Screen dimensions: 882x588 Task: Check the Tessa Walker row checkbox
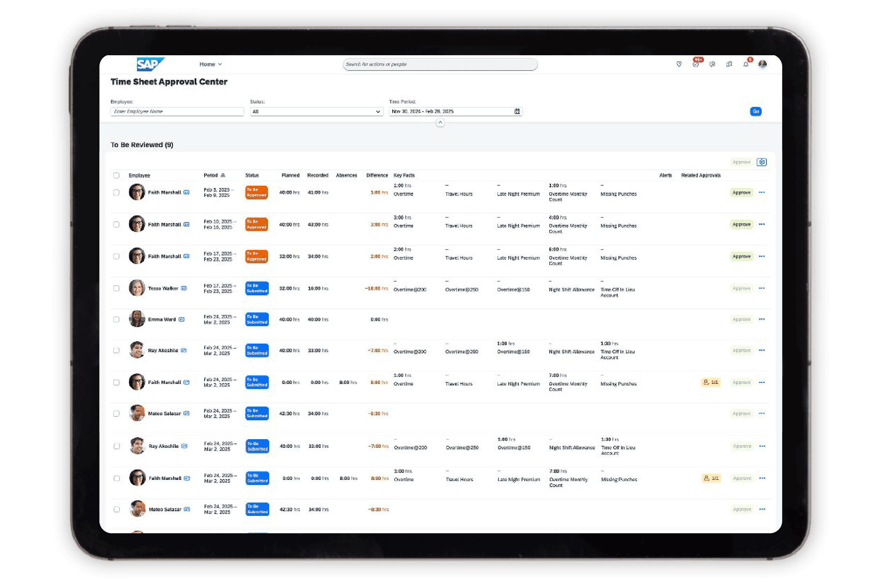point(116,288)
